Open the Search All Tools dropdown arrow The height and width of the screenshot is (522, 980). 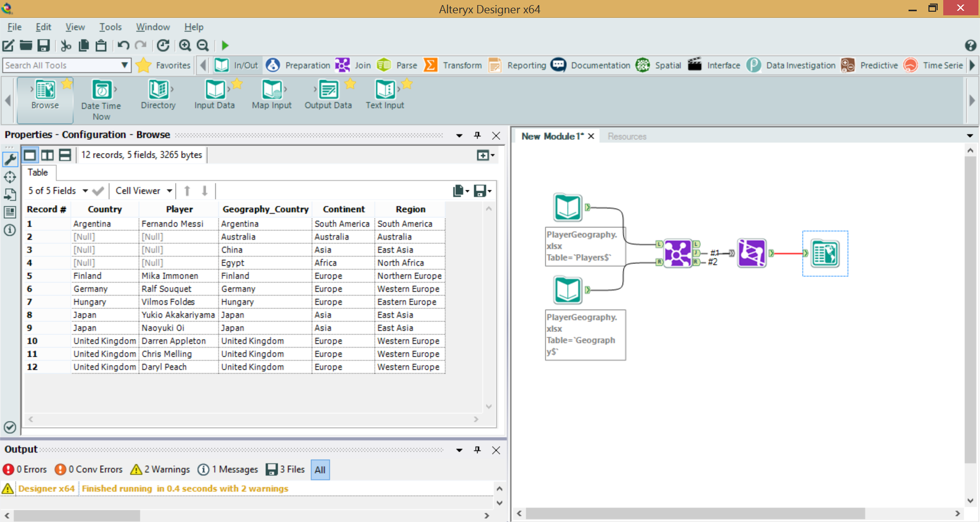click(124, 65)
